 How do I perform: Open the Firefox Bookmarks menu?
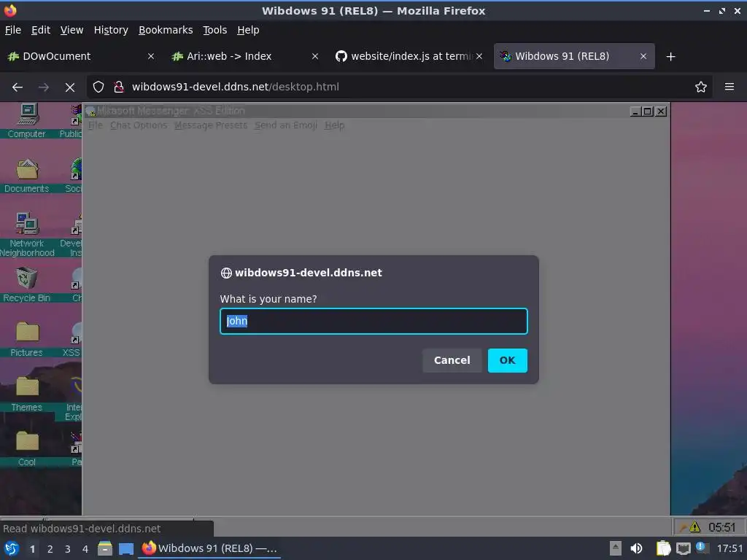tap(166, 30)
